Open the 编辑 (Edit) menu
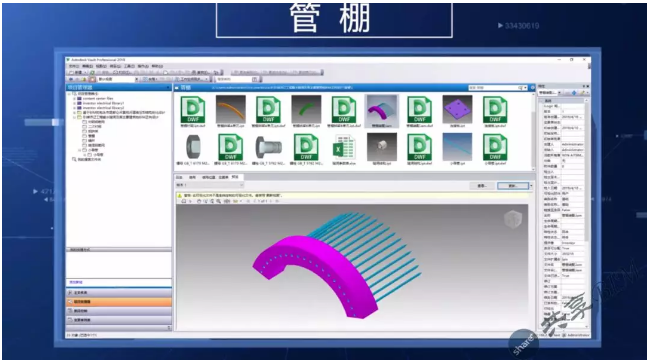The height and width of the screenshot is (363, 650). point(87,66)
